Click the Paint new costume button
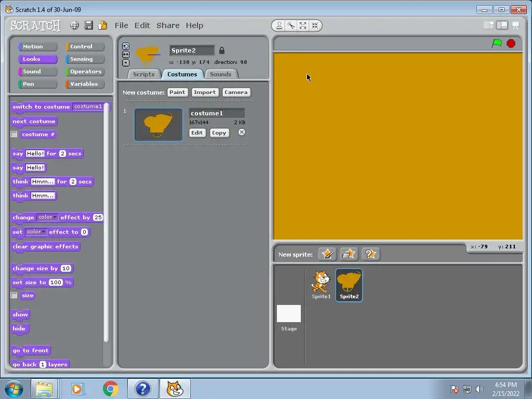The image size is (532, 399). click(x=178, y=92)
